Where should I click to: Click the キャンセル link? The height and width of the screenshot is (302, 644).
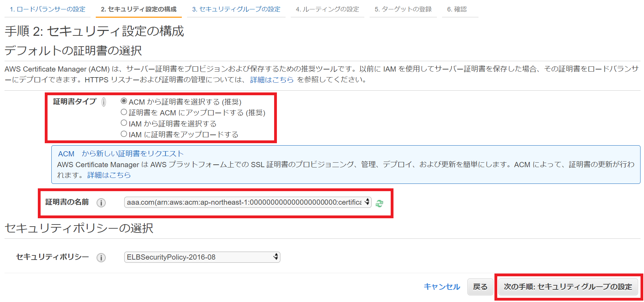click(x=442, y=287)
